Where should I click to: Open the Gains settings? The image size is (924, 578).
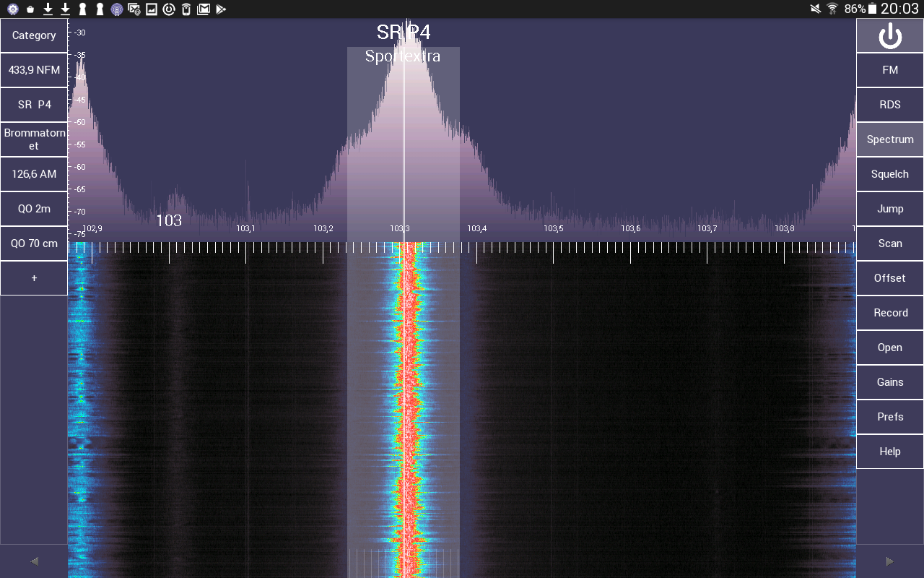(890, 382)
